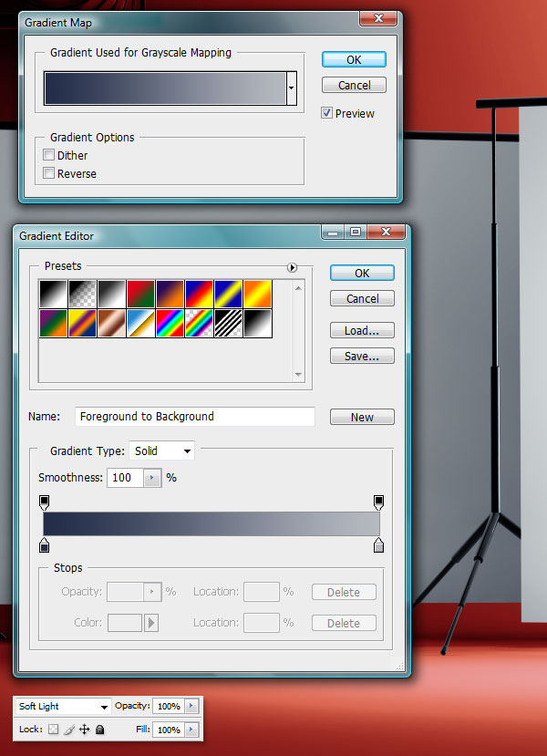Open the layer Opacity slider arrow
The width and height of the screenshot is (547, 756).
(x=191, y=707)
